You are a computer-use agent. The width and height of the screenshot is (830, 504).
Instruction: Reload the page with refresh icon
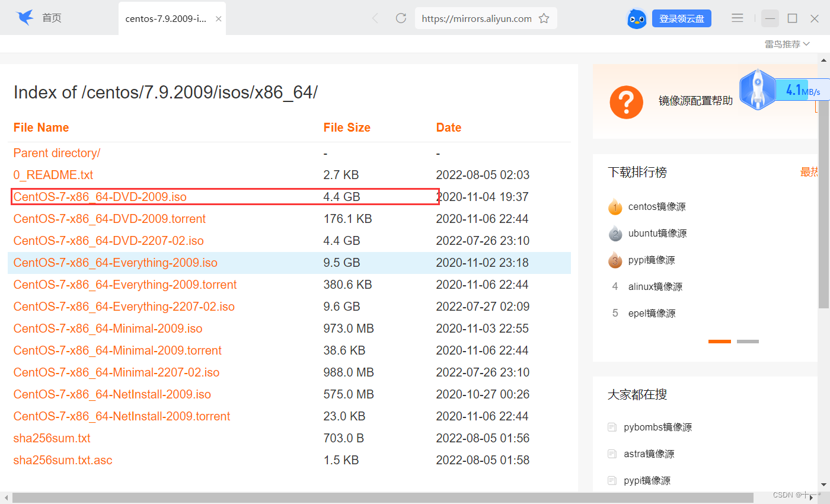point(401,18)
